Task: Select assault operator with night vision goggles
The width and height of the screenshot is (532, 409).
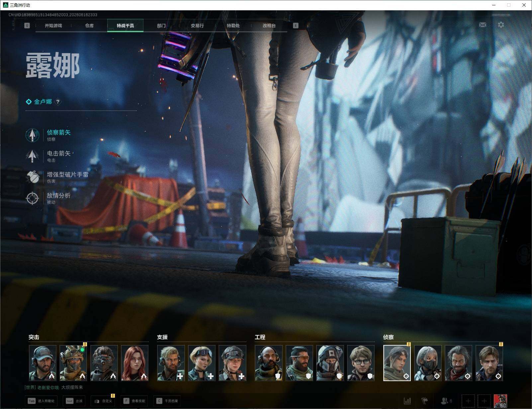Action: (x=104, y=363)
